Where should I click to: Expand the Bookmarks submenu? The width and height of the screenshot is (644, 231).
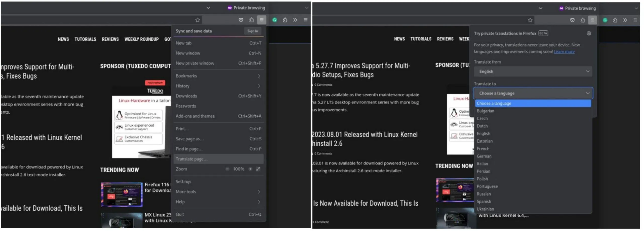click(x=218, y=76)
